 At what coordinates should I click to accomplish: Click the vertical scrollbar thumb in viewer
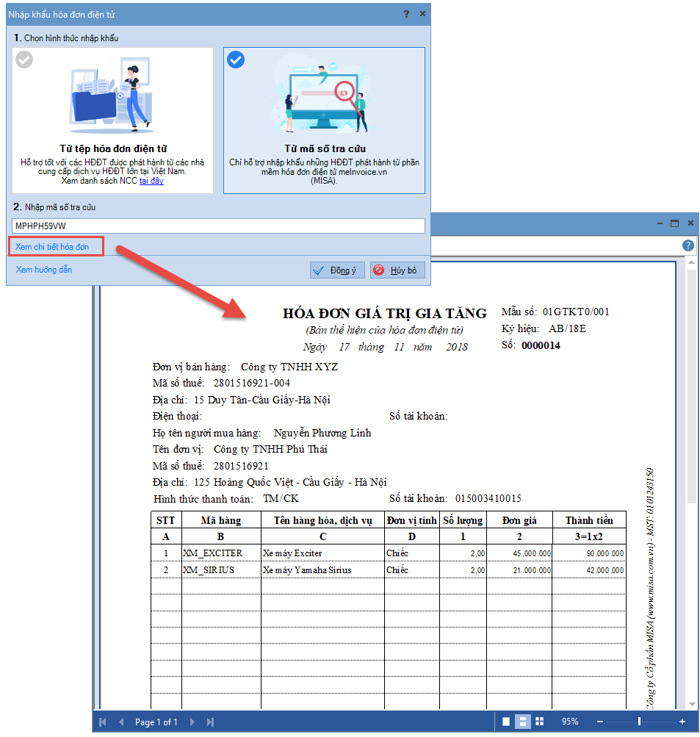click(691, 386)
